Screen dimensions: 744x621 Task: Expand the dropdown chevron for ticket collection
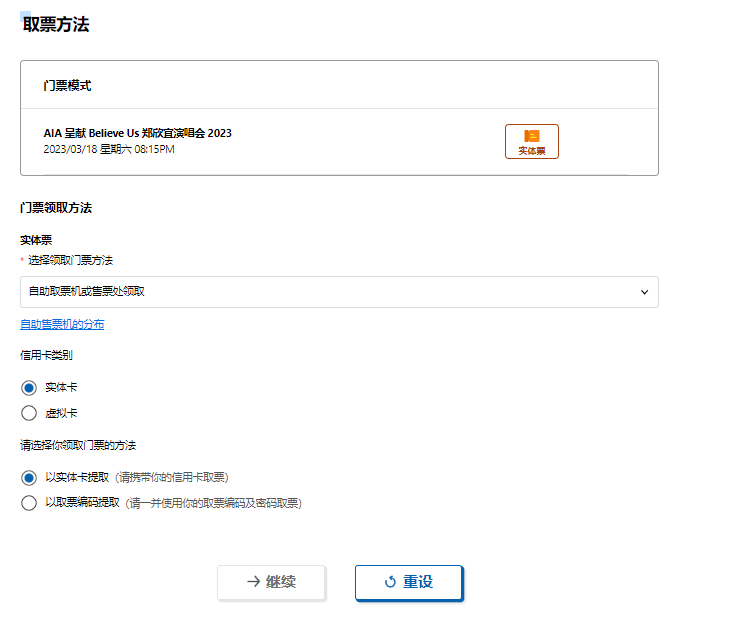[x=644, y=292]
